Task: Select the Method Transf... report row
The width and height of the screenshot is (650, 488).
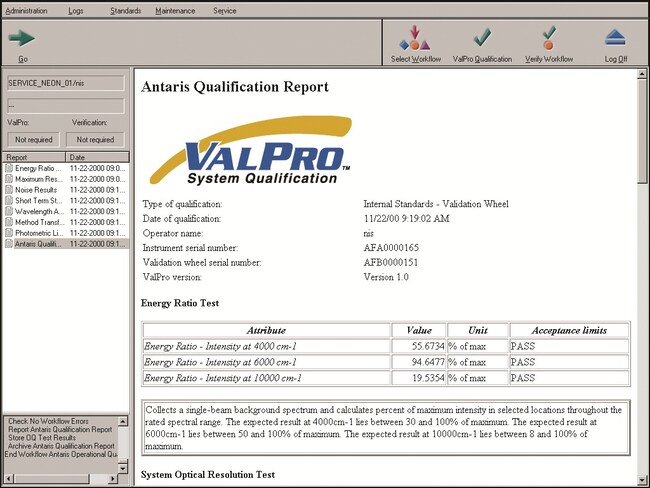Action: (66, 222)
